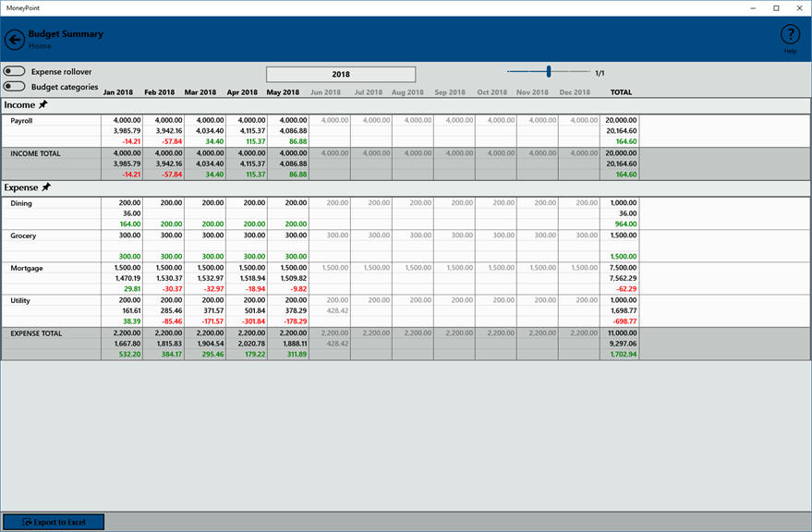Collapse the Expense section header

coord(406,187)
